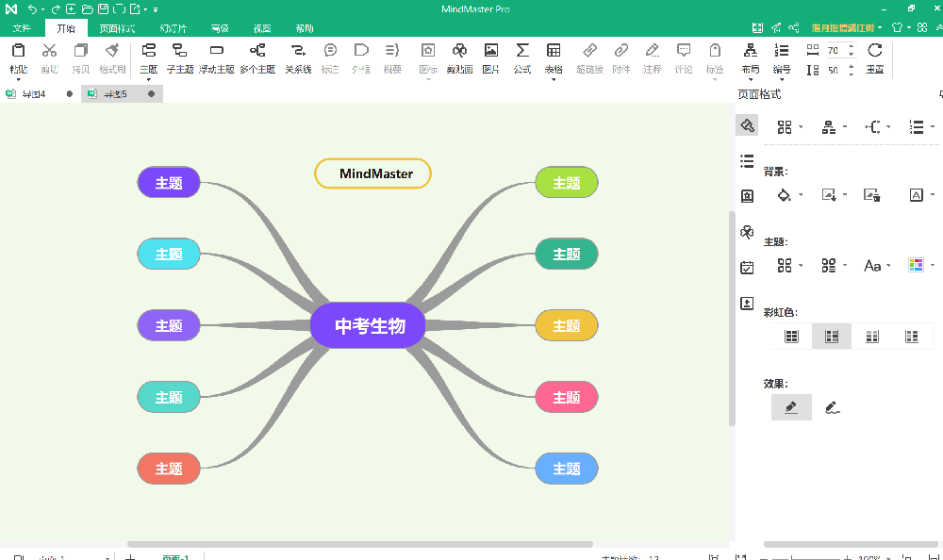Click the Callout (标注) icon
This screenshot has height=560, width=943.
(330, 51)
